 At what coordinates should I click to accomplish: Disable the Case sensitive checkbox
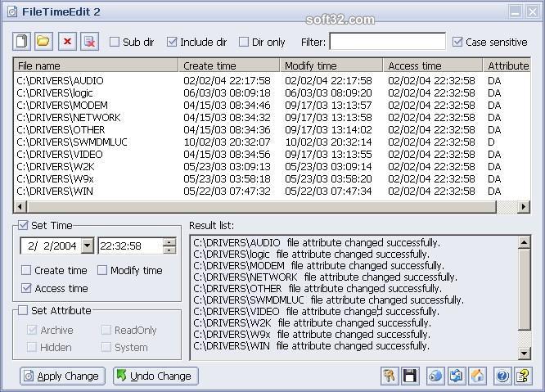click(x=457, y=42)
